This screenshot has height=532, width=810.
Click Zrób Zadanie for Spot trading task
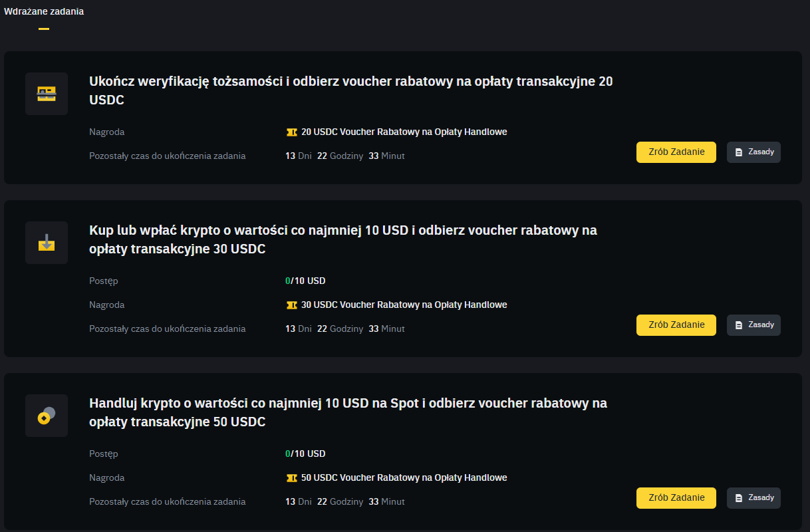click(x=676, y=497)
